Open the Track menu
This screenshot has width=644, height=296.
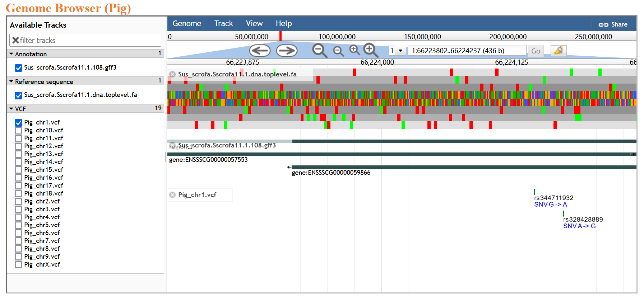[223, 24]
